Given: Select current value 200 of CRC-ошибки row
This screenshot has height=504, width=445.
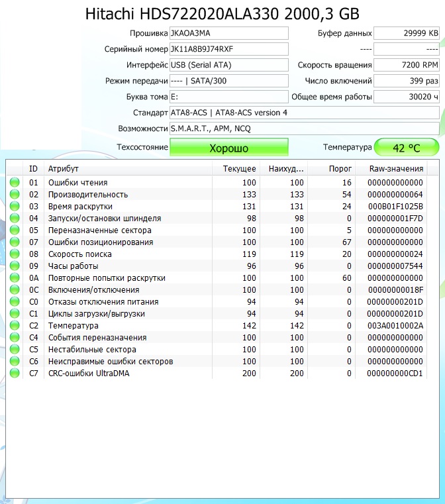Looking at the screenshot, I should [249, 373].
